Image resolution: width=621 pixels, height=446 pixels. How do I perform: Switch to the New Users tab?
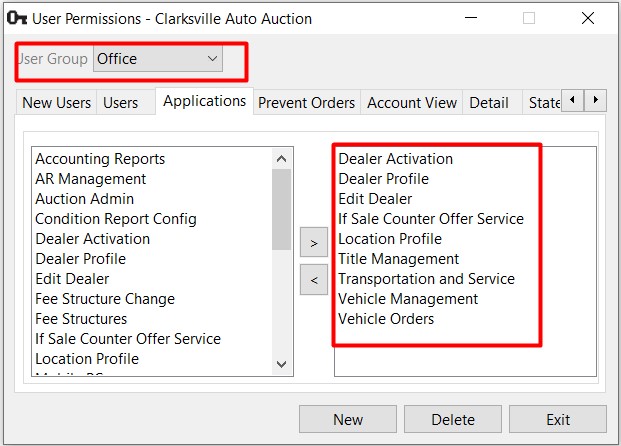tap(56, 102)
